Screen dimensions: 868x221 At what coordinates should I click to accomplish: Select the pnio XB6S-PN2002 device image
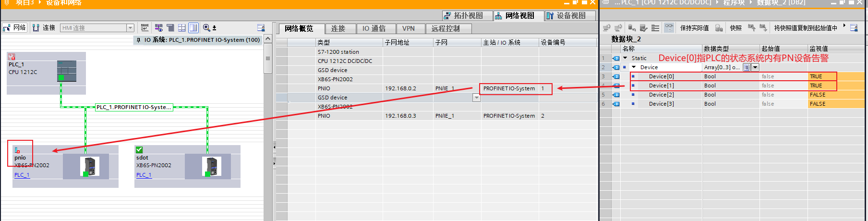[89, 166]
